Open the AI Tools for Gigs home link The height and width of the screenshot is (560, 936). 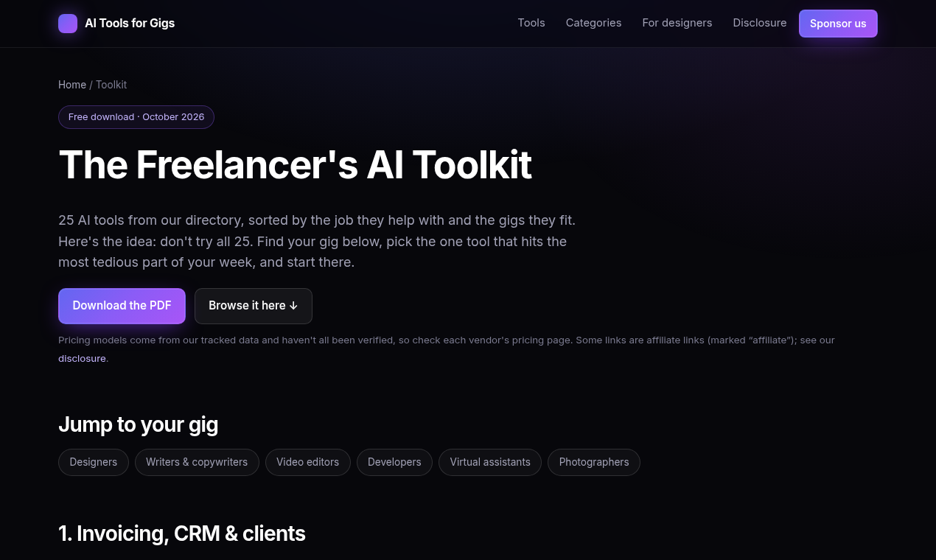coord(116,24)
